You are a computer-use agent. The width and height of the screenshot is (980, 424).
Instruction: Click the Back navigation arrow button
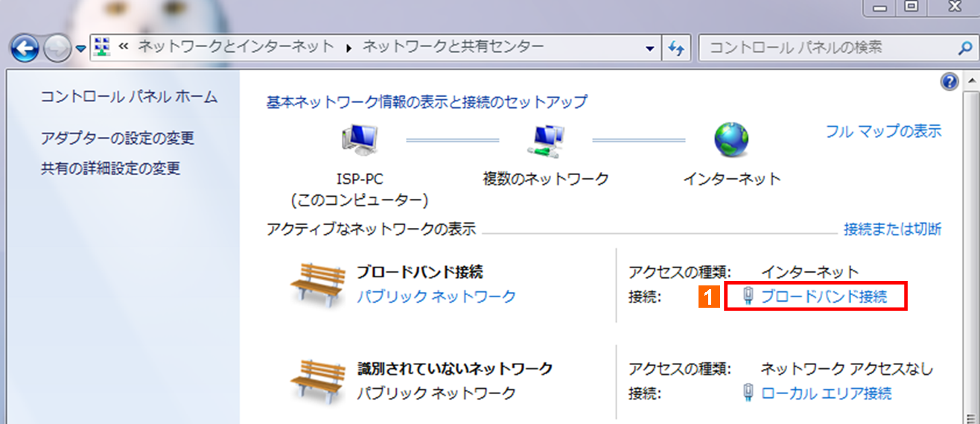24,49
